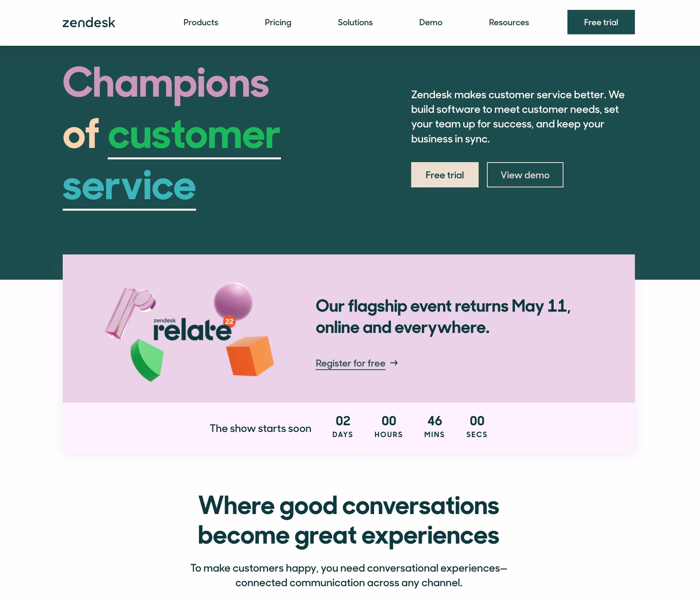
Task: Click the Free trial button in the hero section
Action: [444, 175]
